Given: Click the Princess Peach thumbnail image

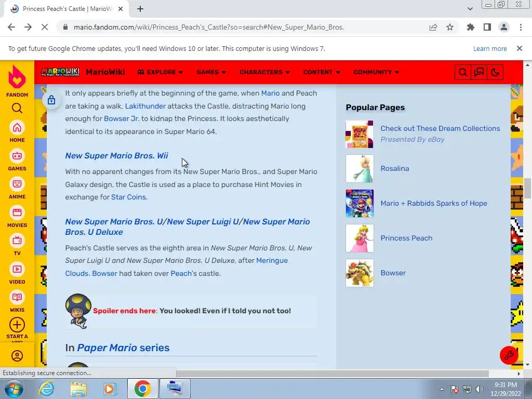Looking at the screenshot, I should tap(360, 238).
